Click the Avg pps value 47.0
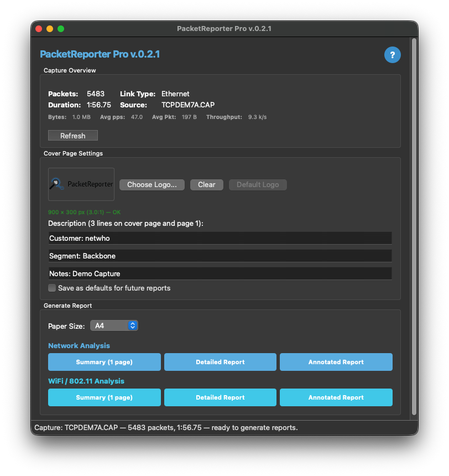The image size is (449, 476). pos(137,117)
